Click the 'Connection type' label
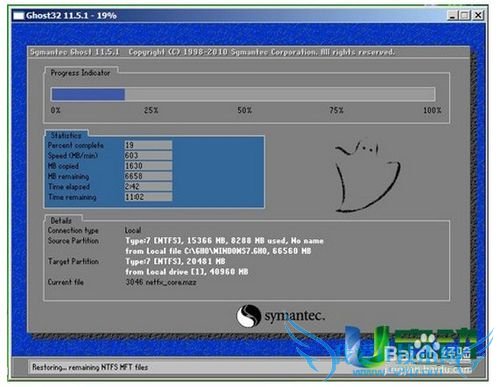Screen dimensions: 500x387 pyautogui.click(x=73, y=230)
